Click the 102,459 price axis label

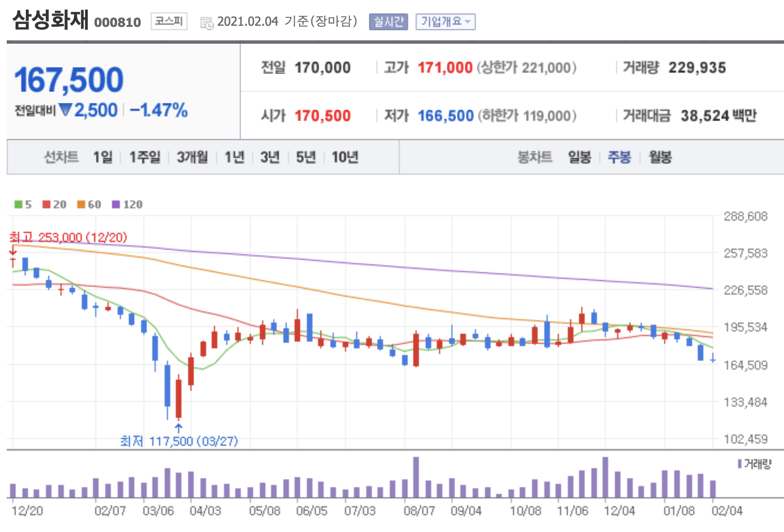(745, 439)
